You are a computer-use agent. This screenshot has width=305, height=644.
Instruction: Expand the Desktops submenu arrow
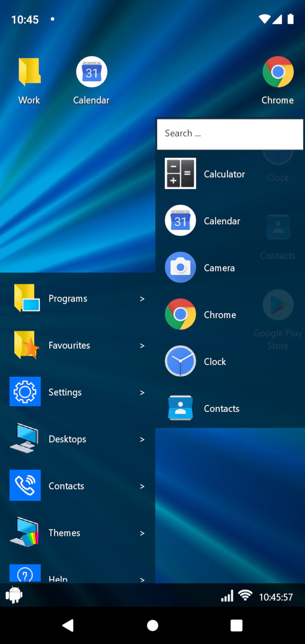[x=142, y=440]
